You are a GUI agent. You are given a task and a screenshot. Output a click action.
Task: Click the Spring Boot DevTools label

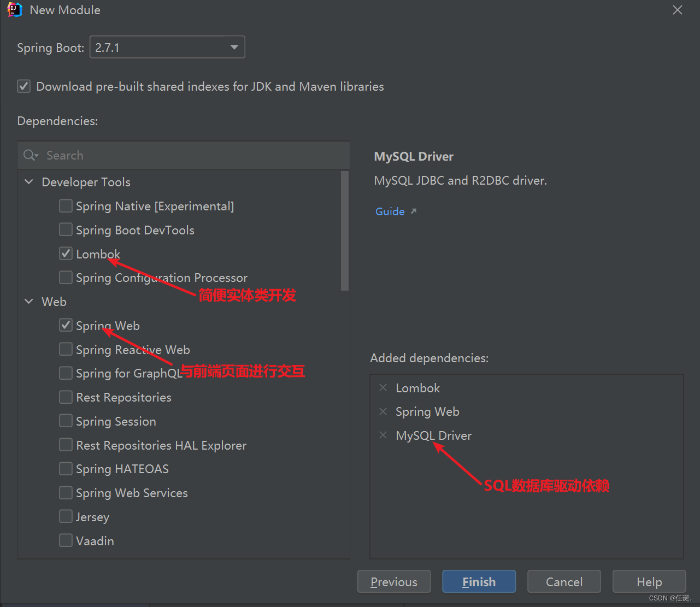[135, 230]
